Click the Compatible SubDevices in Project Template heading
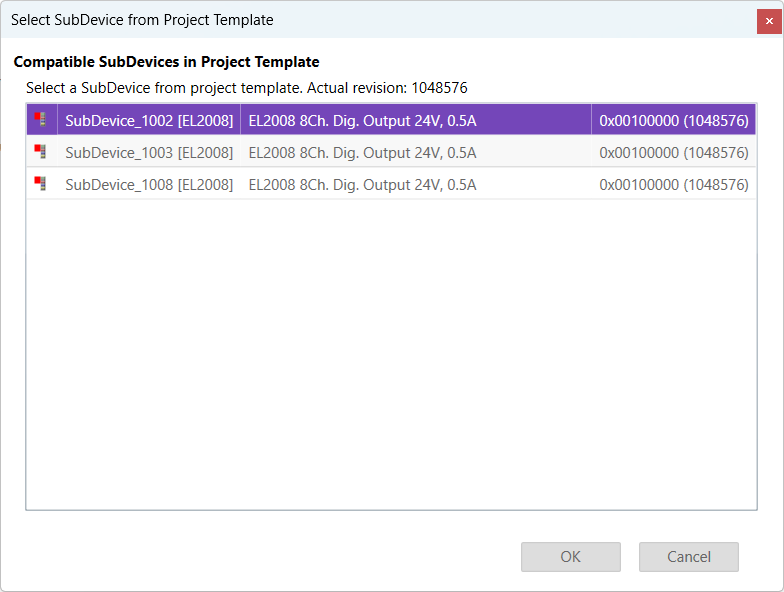This screenshot has width=784, height=592. [167, 62]
